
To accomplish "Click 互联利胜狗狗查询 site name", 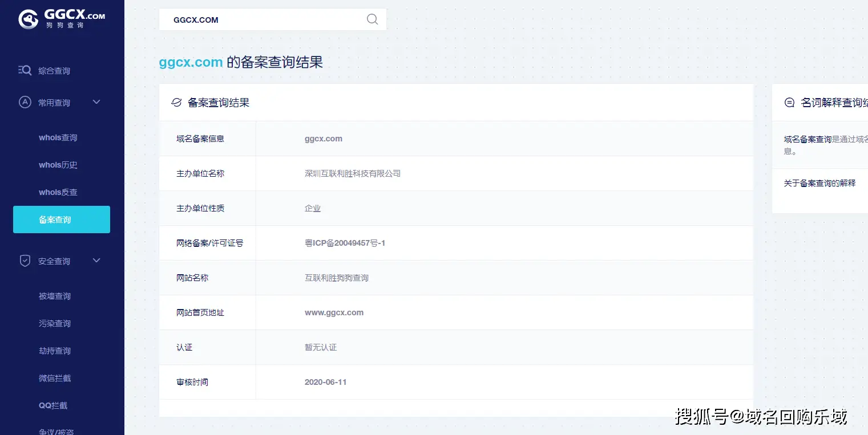I will point(337,278).
